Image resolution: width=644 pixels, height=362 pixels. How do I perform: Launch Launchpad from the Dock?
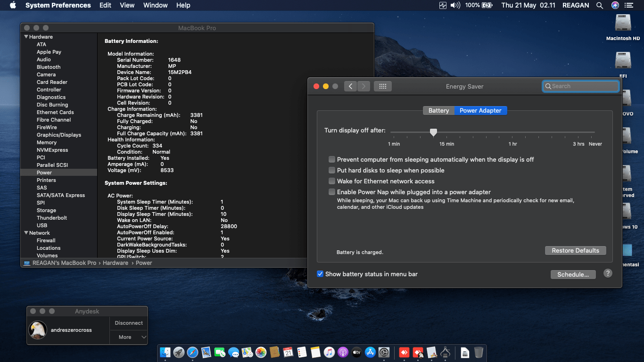179,352
